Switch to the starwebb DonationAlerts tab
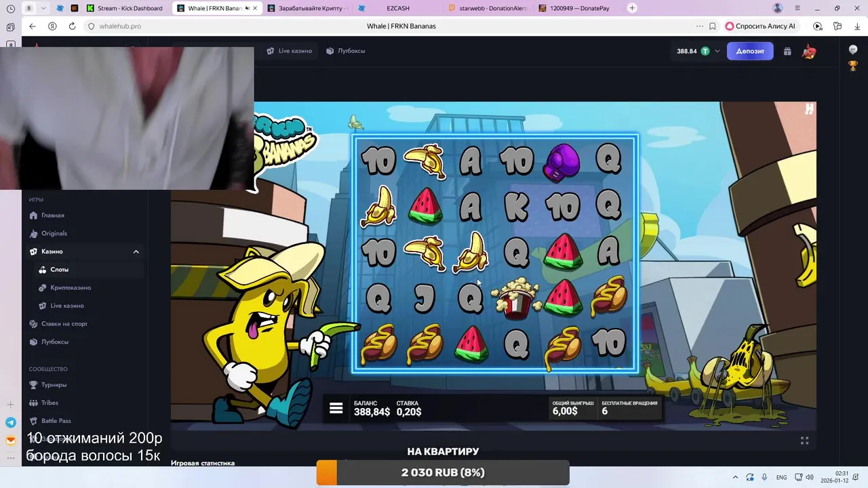The height and width of the screenshot is (488, 868). pyautogui.click(x=487, y=8)
